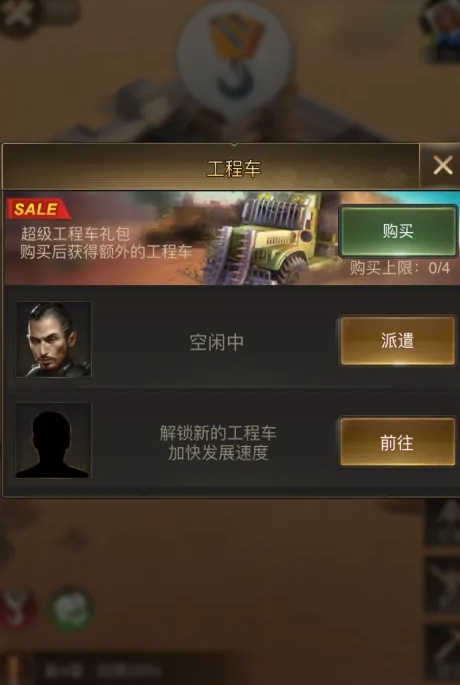Select the locked black silhouette portrait

(x=53, y=440)
